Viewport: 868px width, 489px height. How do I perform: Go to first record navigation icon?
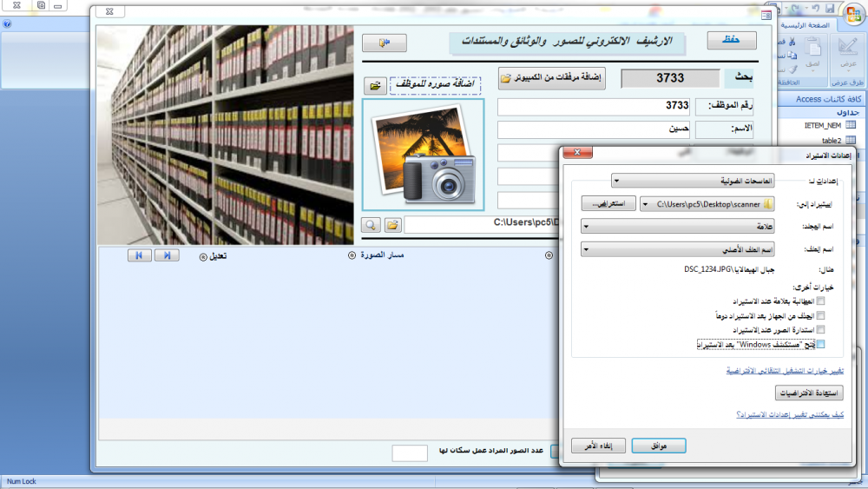tap(139, 255)
